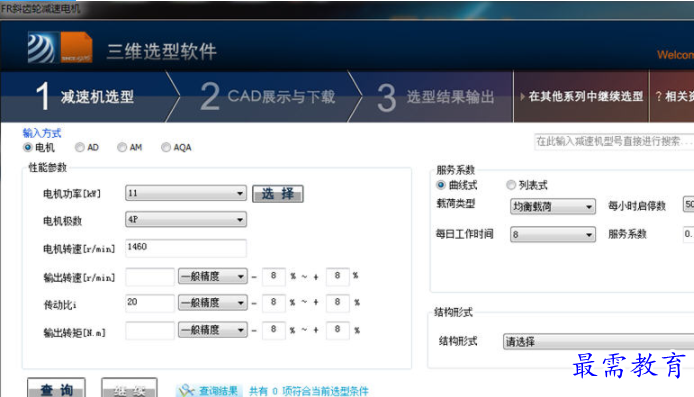Open the 结构形式 dropdown showing 请选择
The height and width of the screenshot is (397, 694).
(598, 342)
